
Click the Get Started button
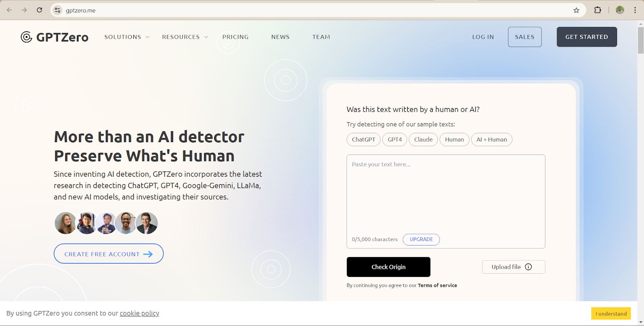point(587,37)
